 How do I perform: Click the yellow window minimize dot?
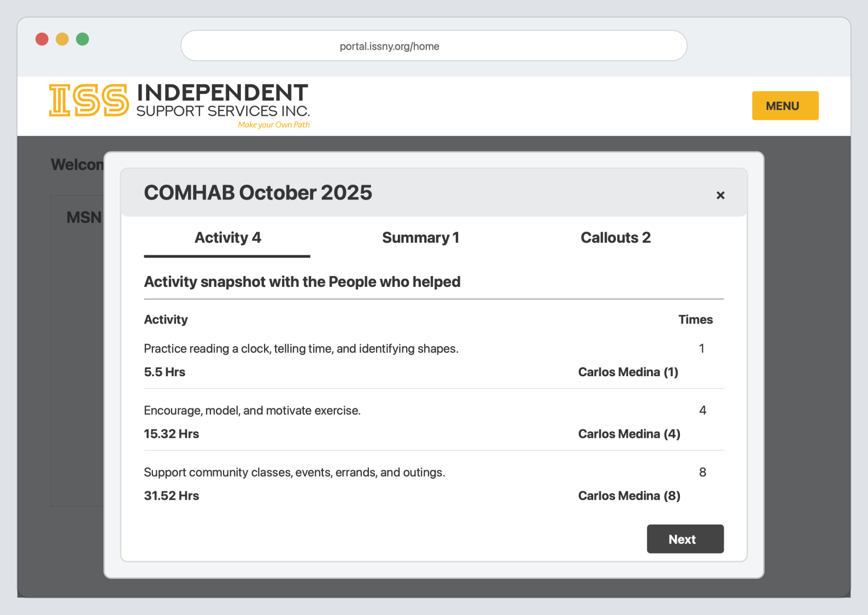pyautogui.click(x=62, y=39)
